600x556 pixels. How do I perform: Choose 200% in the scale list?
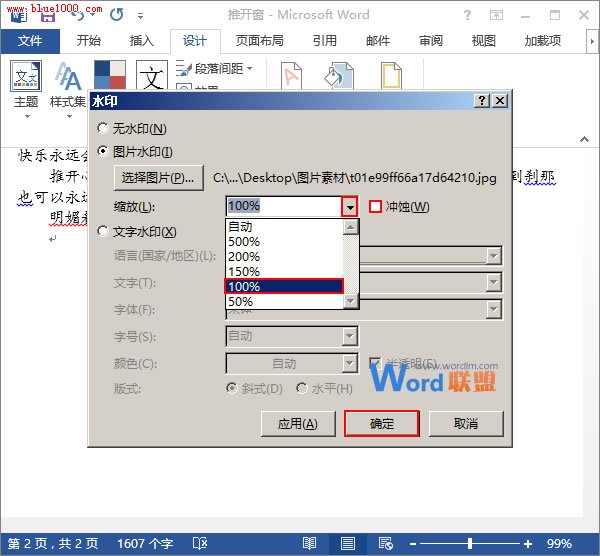click(x=284, y=256)
